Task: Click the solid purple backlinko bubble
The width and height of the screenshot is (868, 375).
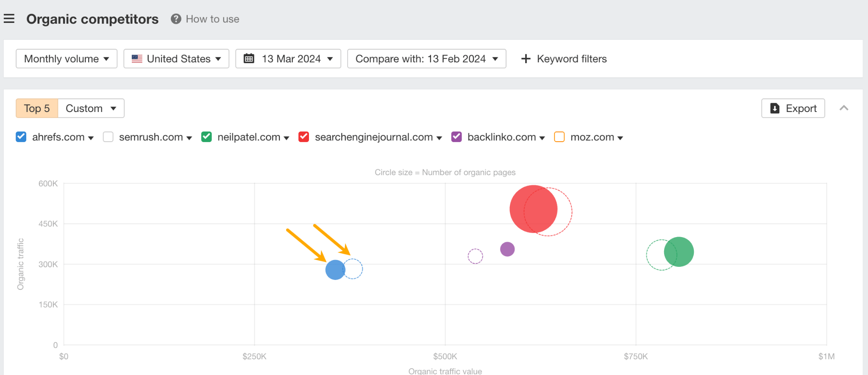Action: pos(507,249)
